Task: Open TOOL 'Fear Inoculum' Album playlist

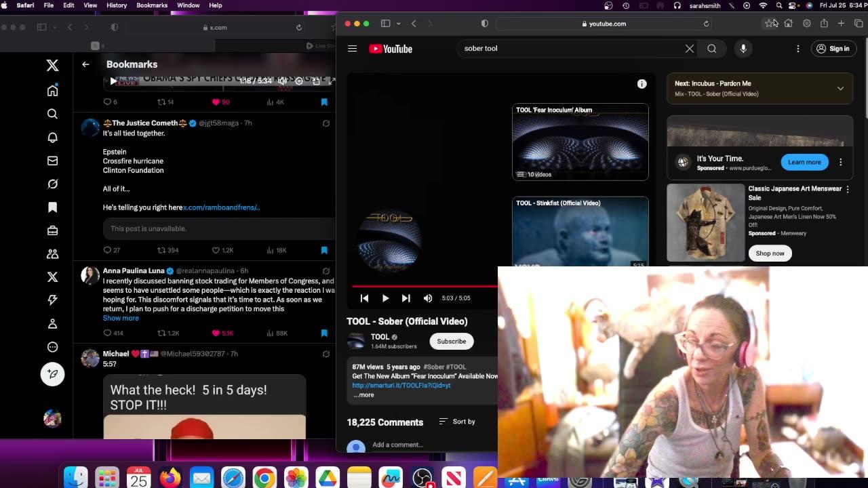Action: click(x=580, y=142)
